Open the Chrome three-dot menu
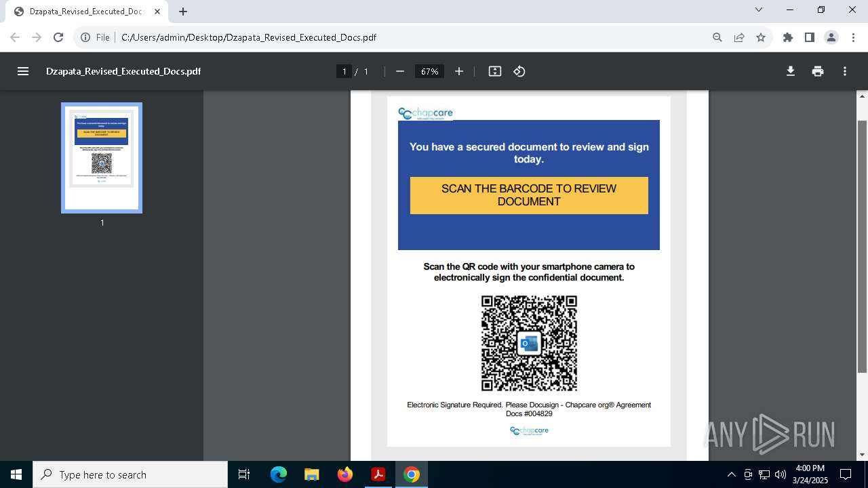The height and width of the screenshot is (488, 868). [853, 37]
